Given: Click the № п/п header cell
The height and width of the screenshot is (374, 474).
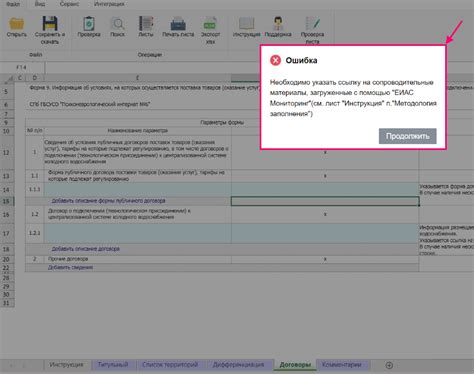Looking at the screenshot, I should click(x=35, y=131).
